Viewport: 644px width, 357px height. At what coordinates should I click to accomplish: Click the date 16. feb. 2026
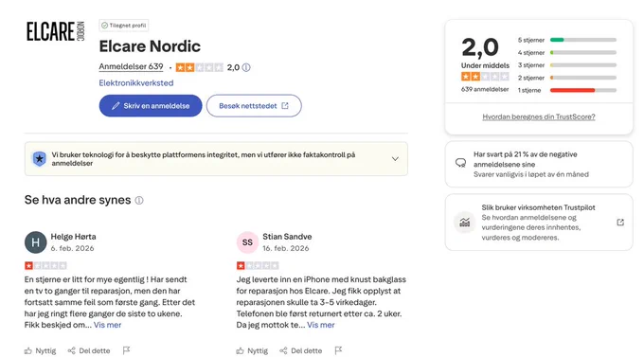pos(286,248)
